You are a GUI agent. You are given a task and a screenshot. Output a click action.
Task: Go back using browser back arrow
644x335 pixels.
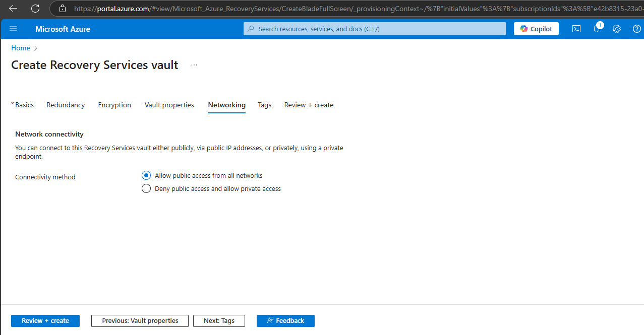pyautogui.click(x=13, y=9)
